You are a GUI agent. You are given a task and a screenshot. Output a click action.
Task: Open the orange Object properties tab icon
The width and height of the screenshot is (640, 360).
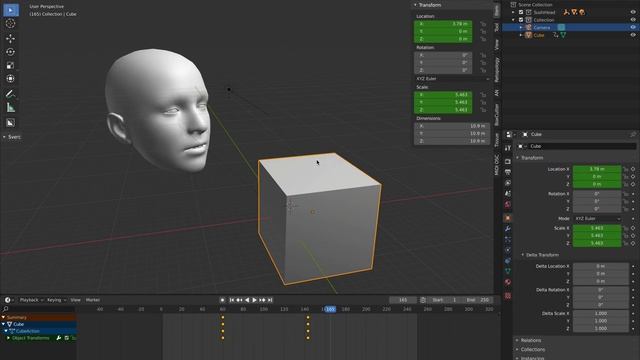pos(508,218)
